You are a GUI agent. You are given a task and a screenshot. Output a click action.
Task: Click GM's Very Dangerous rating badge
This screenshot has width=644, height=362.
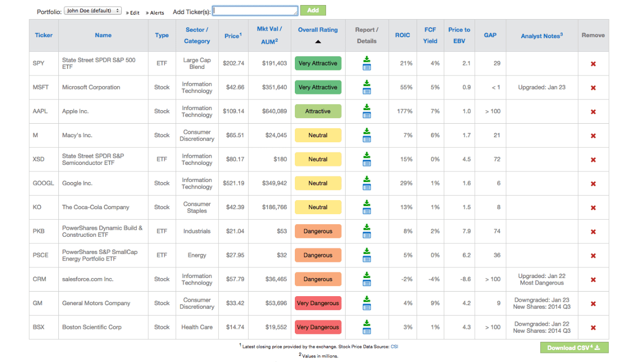tap(318, 303)
